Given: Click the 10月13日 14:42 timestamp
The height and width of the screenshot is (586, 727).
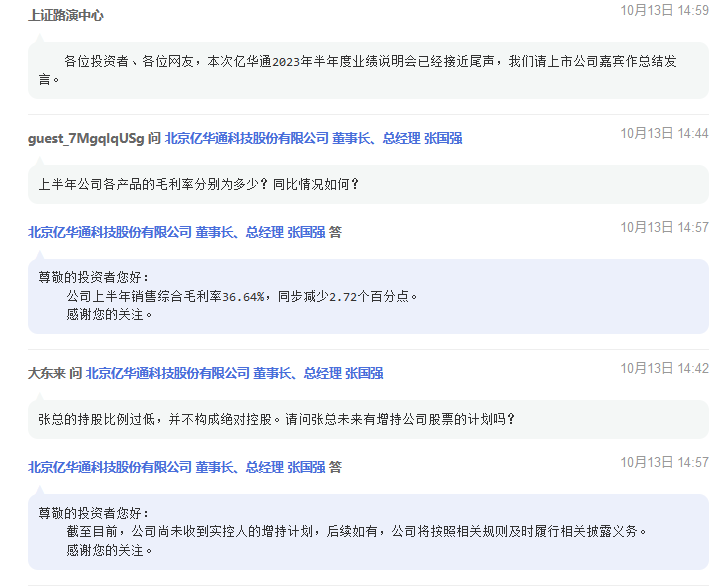Looking at the screenshot, I should 664,369.
